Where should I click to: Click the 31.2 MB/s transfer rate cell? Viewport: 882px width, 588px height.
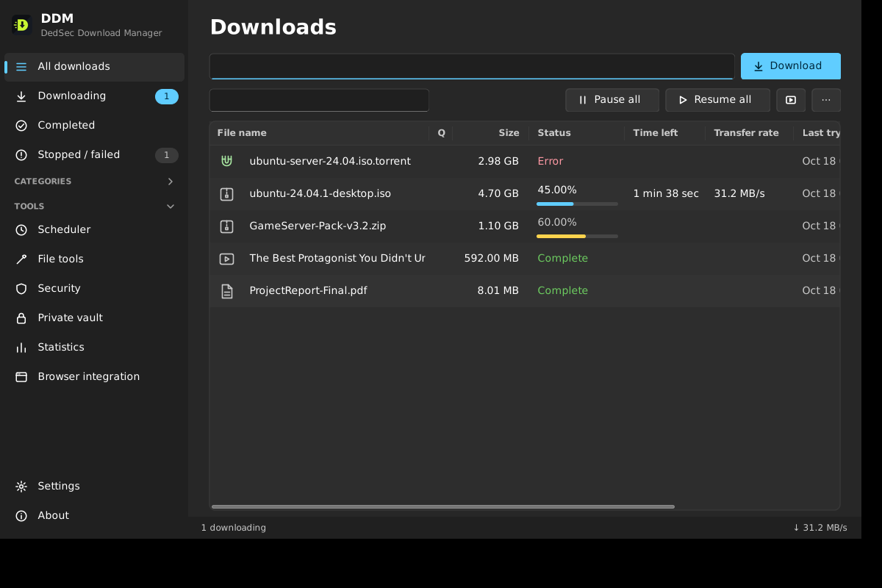[739, 193]
